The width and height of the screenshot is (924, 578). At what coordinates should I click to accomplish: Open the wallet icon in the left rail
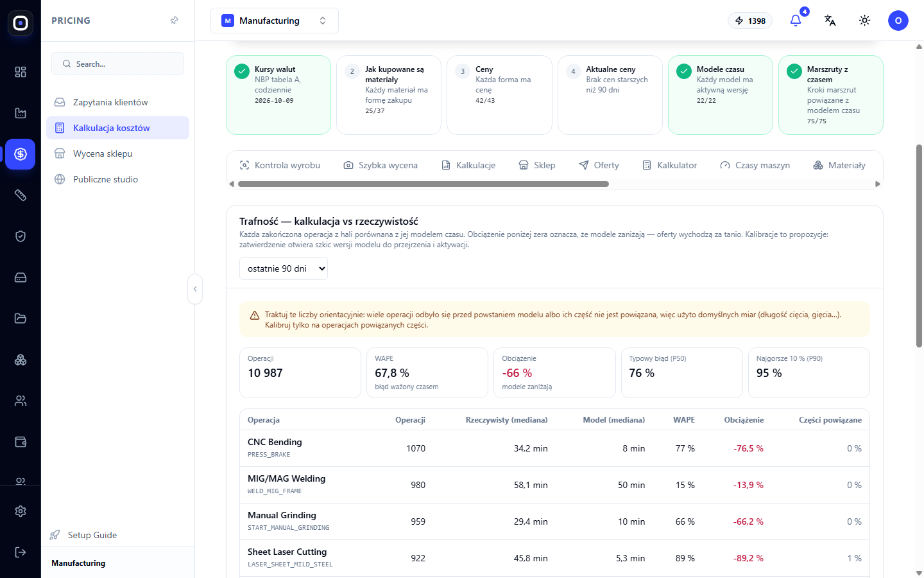point(21,442)
